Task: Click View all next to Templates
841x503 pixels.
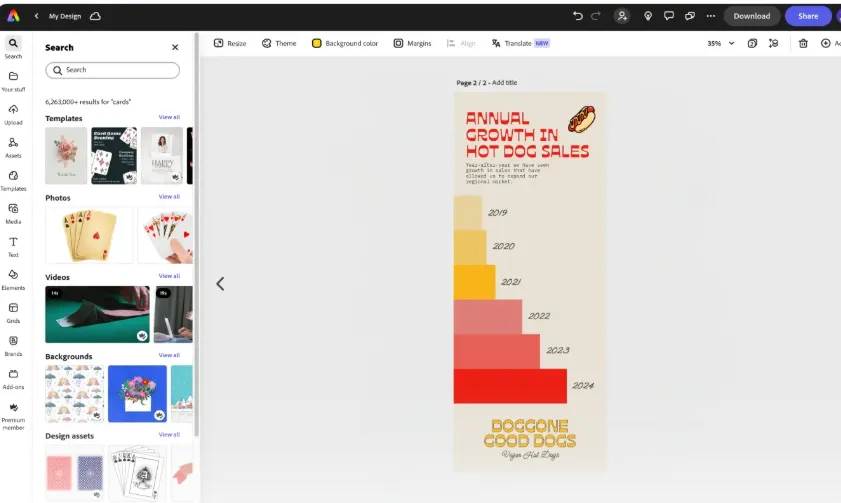Action: tap(169, 117)
